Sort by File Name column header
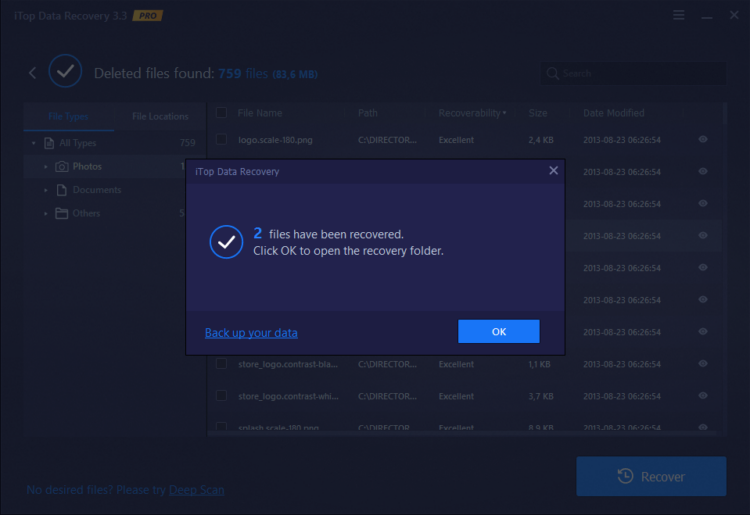 click(x=260, y=113)
